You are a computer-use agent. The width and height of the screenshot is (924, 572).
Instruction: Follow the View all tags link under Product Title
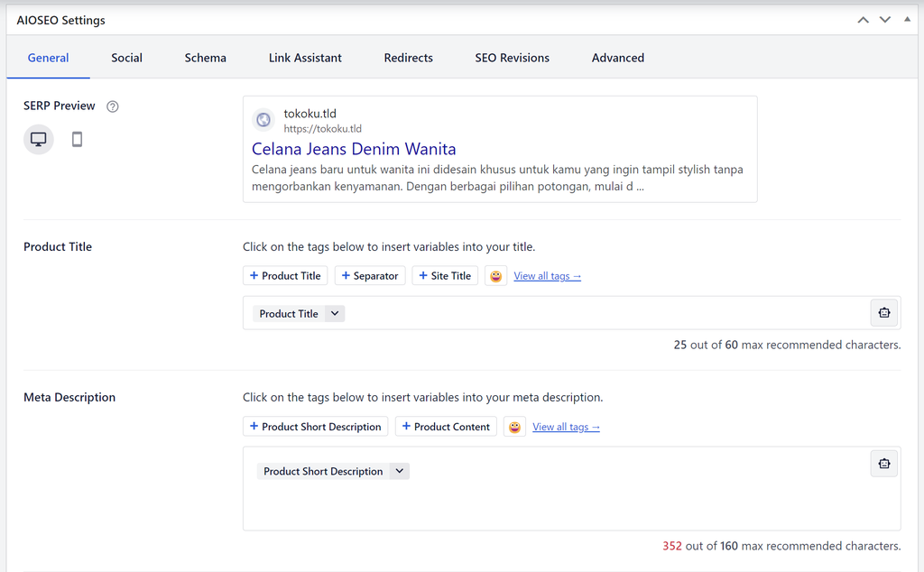click(547, 275)
